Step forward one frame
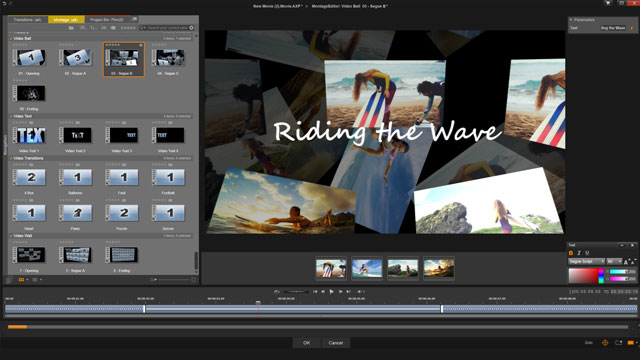This screenshot has height=360, width=640. pos(340,291)
